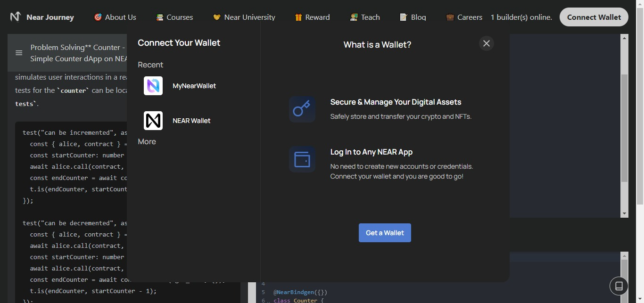Open the hamburger menu beside the lesson title
The height and width of the screenshot is (303, 644).
[x=19, y=53]
